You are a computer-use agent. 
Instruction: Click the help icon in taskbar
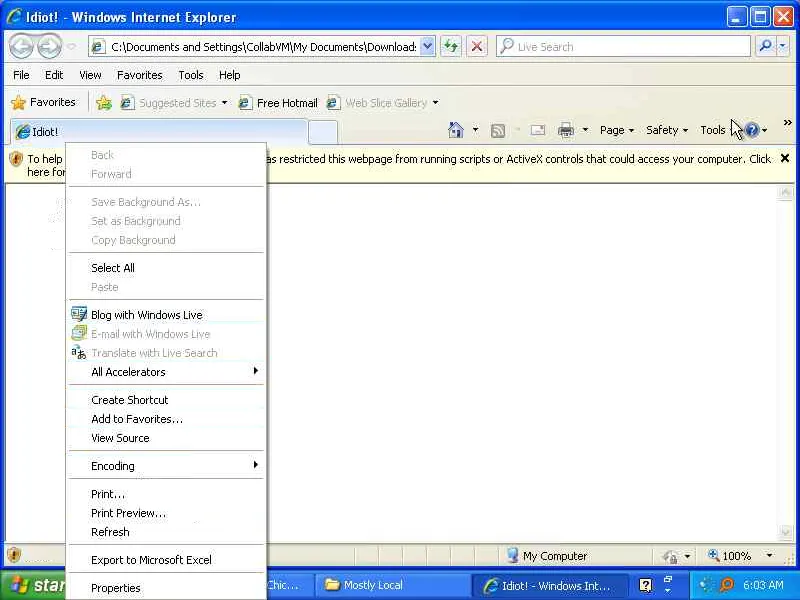645,585
